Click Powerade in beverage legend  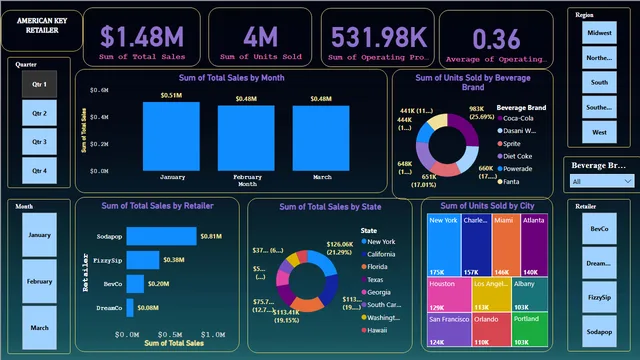515,169
